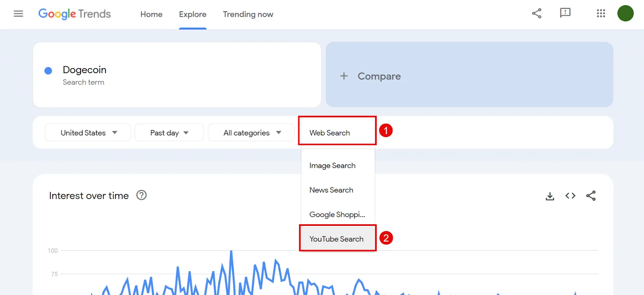The image size is (644, 295).
Task: Open the Past day time range dropdown
Action: 169,133
